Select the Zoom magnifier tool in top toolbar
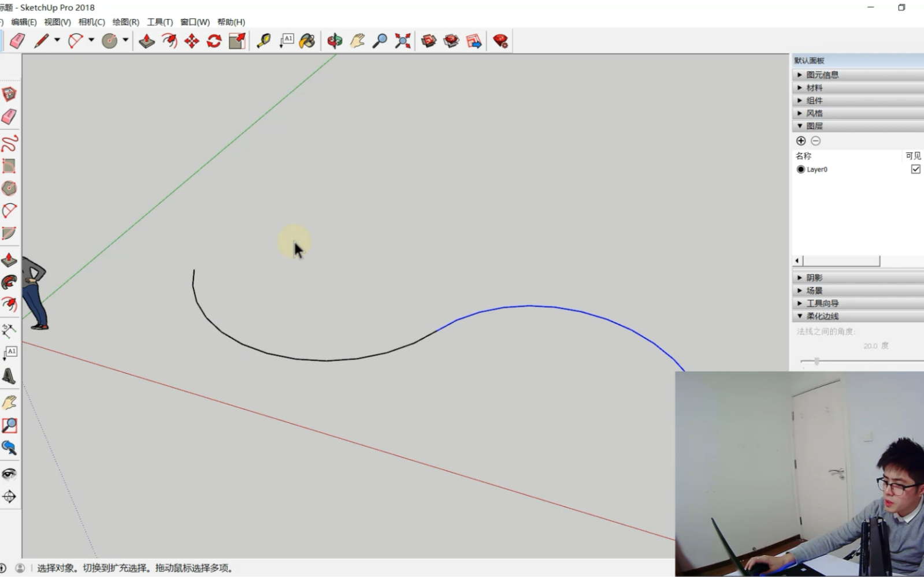 tap(380, 40)
